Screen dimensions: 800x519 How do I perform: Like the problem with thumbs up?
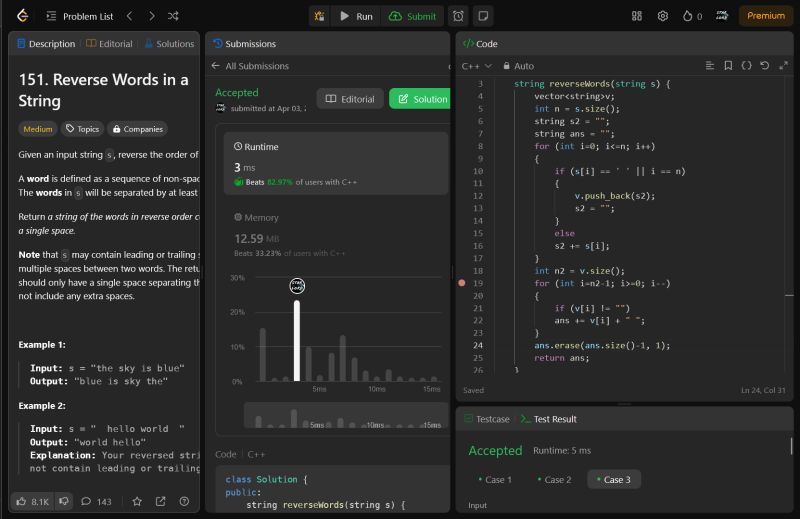point(33,501)
